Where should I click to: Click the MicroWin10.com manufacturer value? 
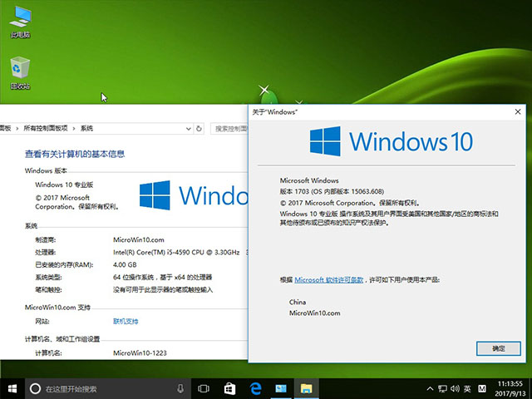(x=139, y=239)
